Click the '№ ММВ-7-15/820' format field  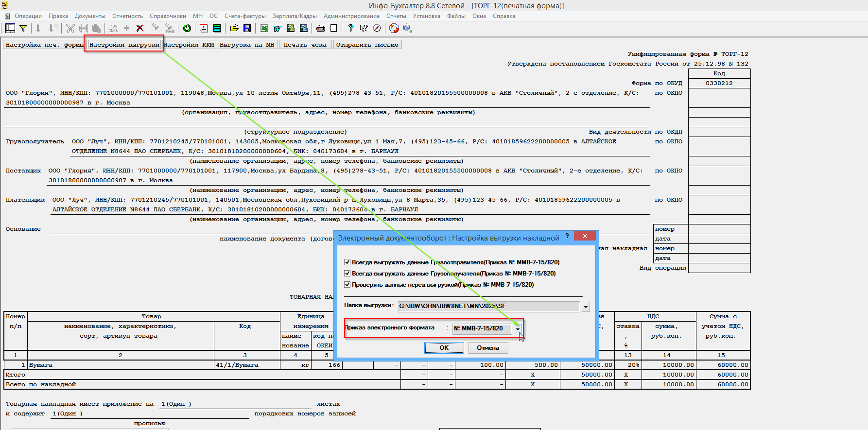click(x=483, y=329)
